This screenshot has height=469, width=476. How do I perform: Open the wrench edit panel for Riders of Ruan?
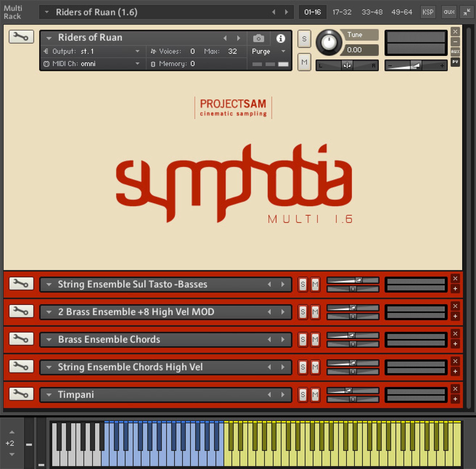click(x=21, y=37)
